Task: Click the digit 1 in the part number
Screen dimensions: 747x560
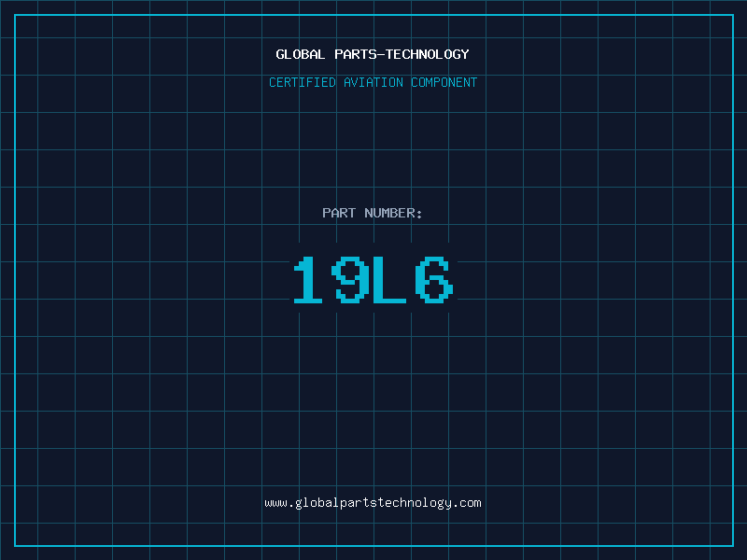Action: [x=308, y=281]
